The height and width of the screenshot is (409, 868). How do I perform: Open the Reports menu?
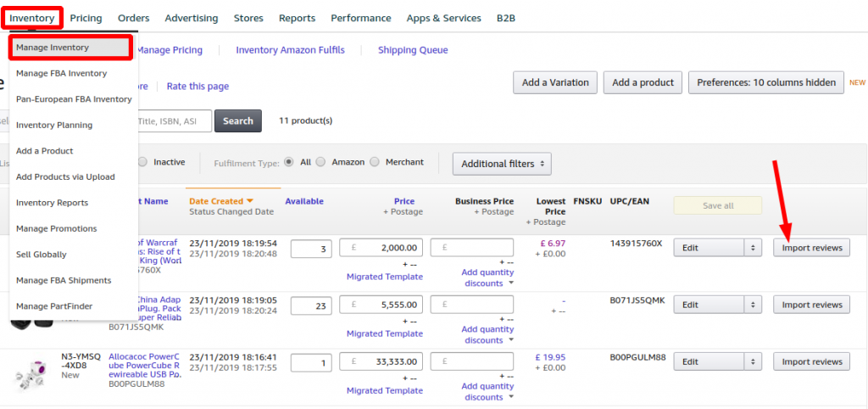298,19
